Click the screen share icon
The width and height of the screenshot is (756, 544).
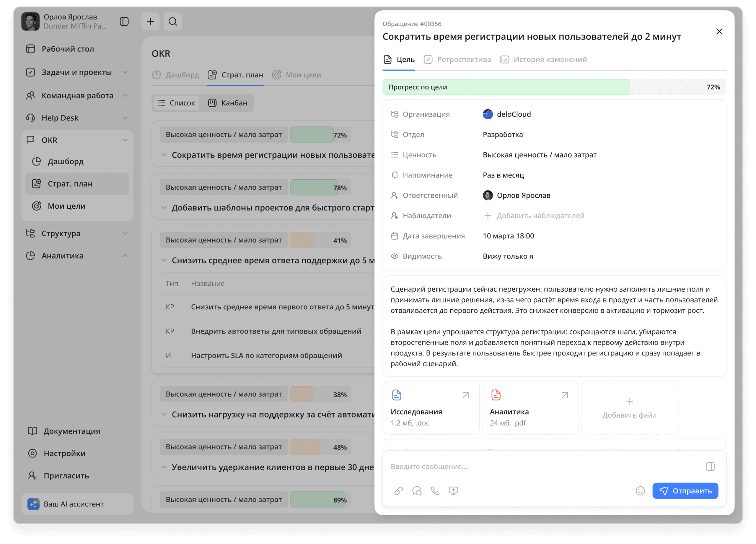coord(453,491)
